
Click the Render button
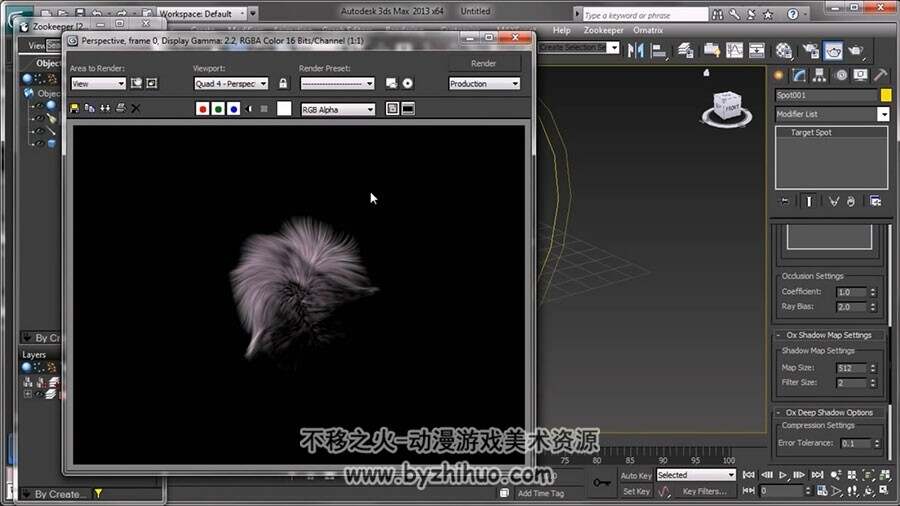483,64
